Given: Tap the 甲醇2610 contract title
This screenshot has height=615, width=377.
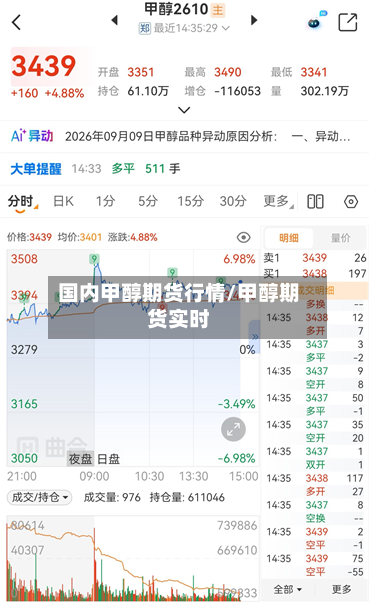Looking at the screenshot, I should pyautogui.click(x=176, y=9).
